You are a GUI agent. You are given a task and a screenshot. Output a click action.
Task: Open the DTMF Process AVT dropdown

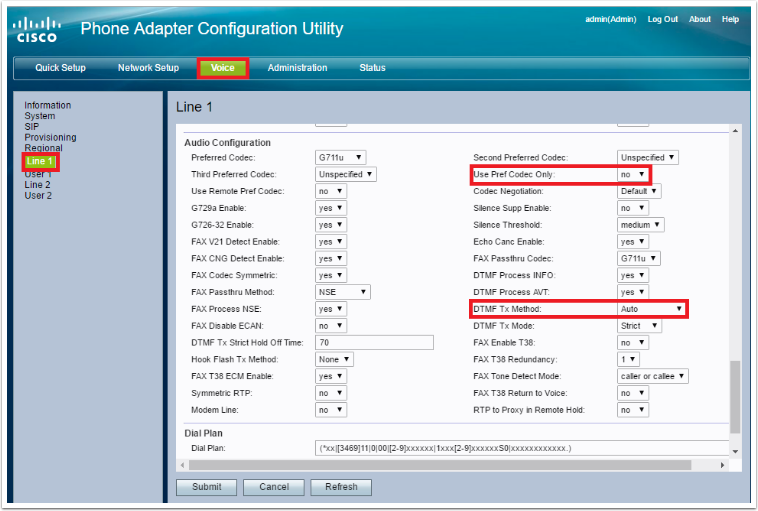633,292
